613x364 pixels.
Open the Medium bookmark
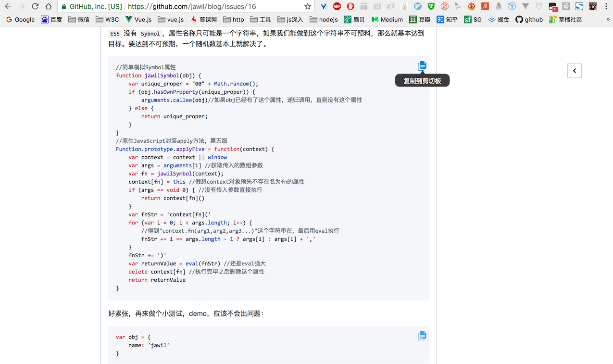pyautogui.click(x=386, y=19)
